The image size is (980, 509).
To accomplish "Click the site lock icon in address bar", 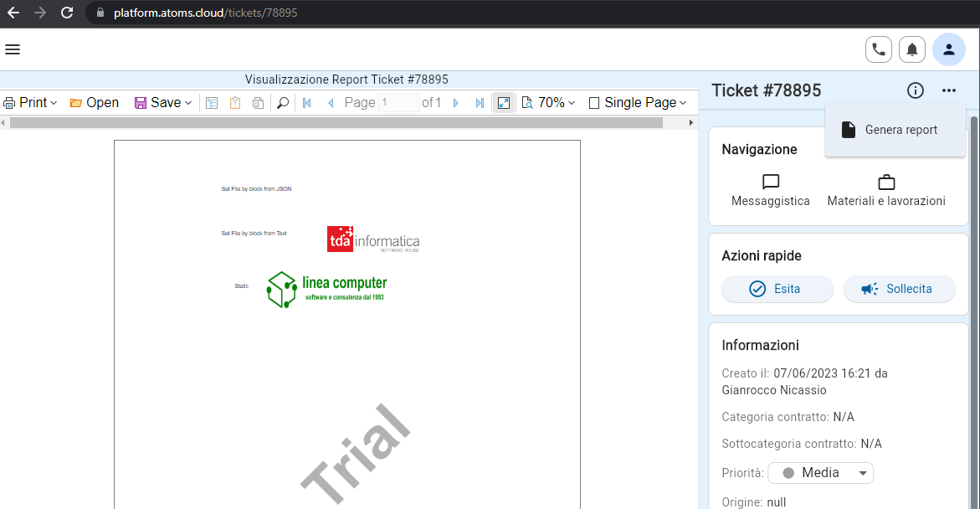I will pos(100,13).
